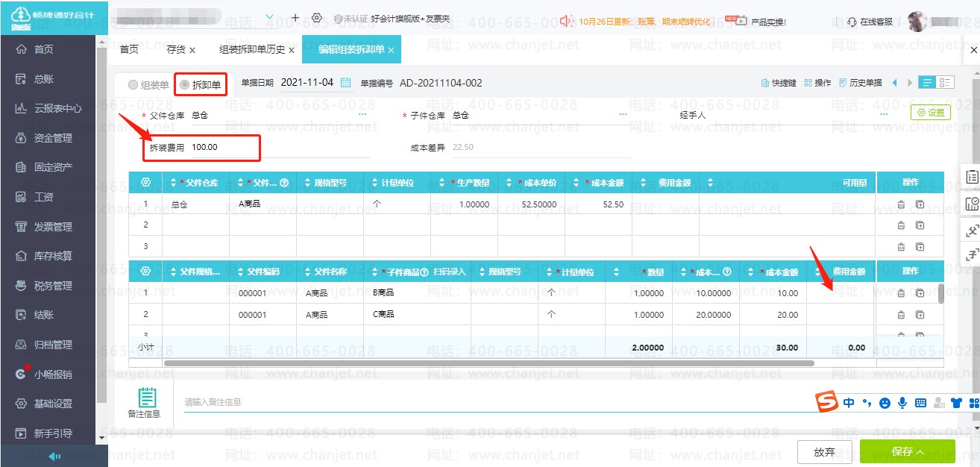
Task: Click the green 保存 button
Action: pos(907,452)
